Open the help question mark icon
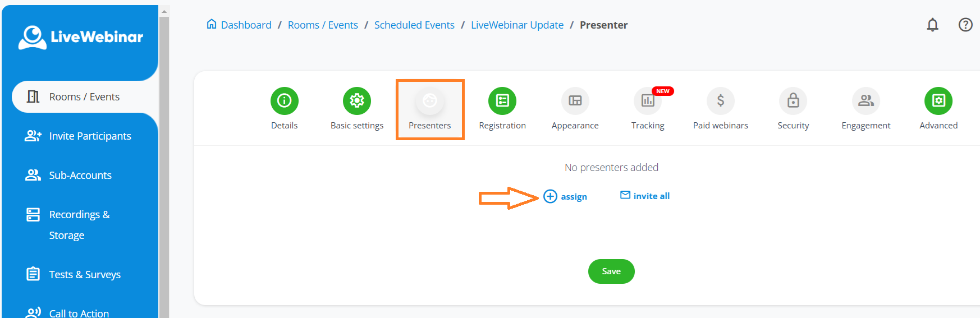Viewport: 980px width, 318px height. coord(965,25)
